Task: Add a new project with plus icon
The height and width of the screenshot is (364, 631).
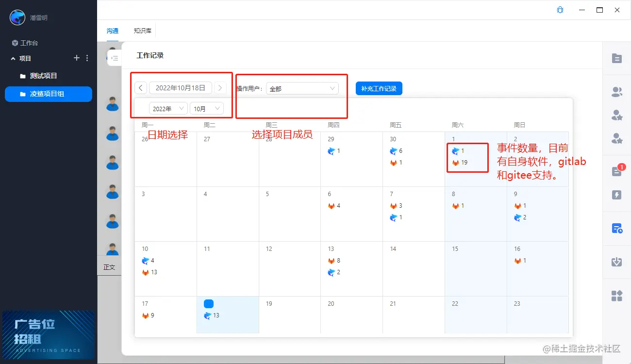Action: [x=76, y=58]
